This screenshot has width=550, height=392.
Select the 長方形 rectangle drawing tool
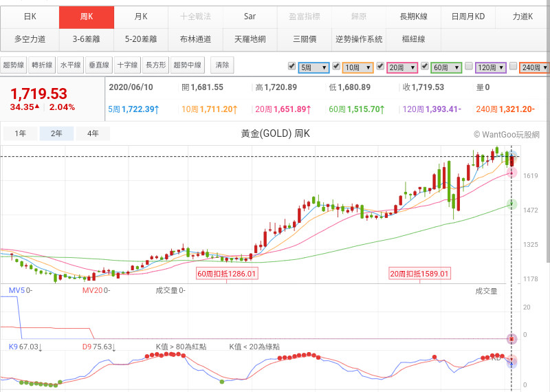point(155,65)
